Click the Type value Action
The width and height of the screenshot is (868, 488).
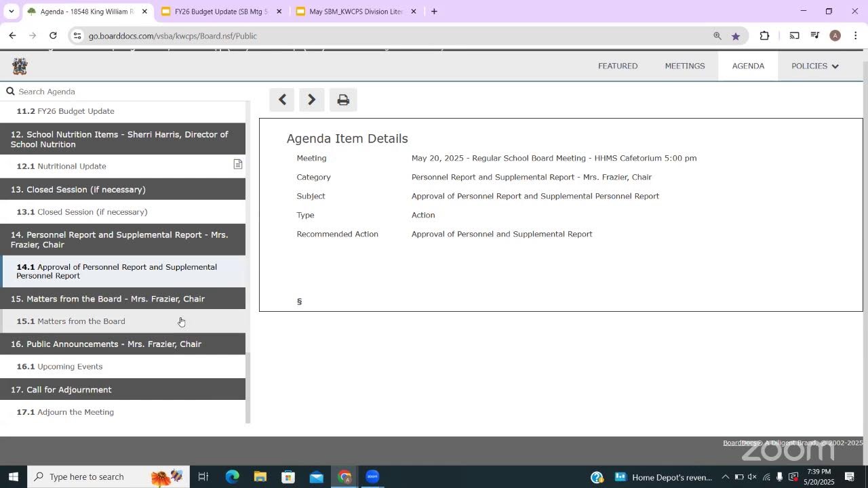(x=423, y=215)
